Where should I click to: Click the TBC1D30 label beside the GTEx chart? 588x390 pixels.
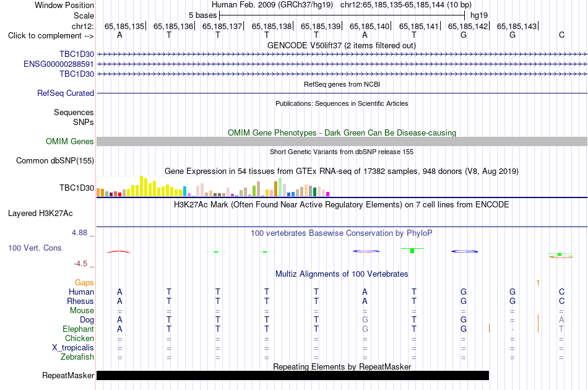(x=77, y=188)
